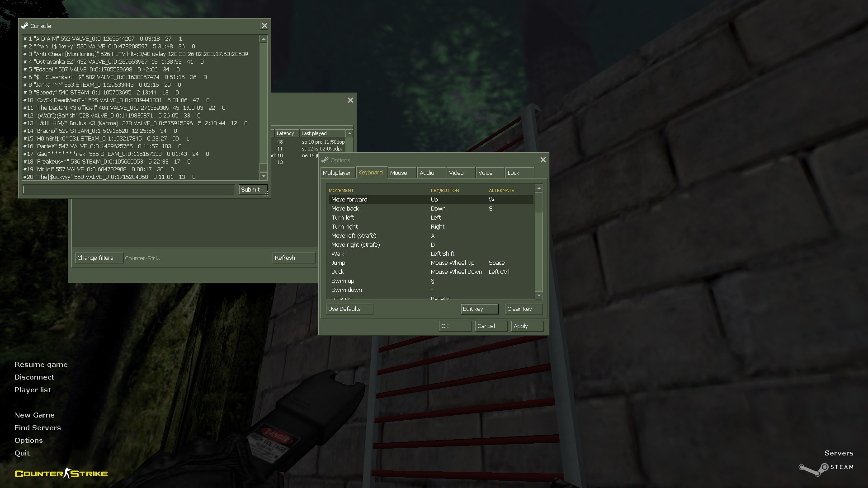Click Apply in Options dialog
Screen dimensions: 868x488
527,326
